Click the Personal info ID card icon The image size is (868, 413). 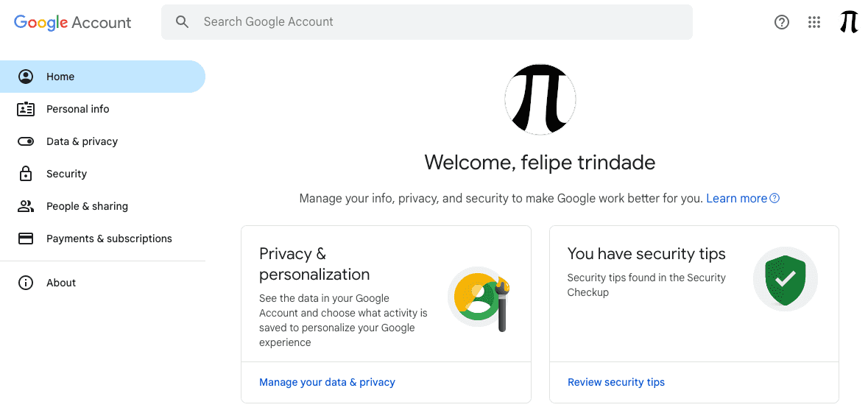[x=26, y=109]
